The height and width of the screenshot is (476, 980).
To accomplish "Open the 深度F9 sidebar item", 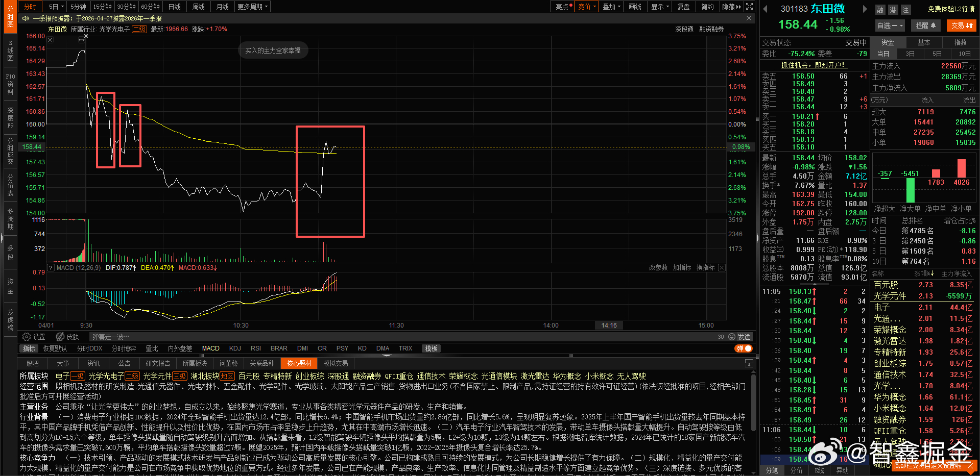I will click(10, 118).
